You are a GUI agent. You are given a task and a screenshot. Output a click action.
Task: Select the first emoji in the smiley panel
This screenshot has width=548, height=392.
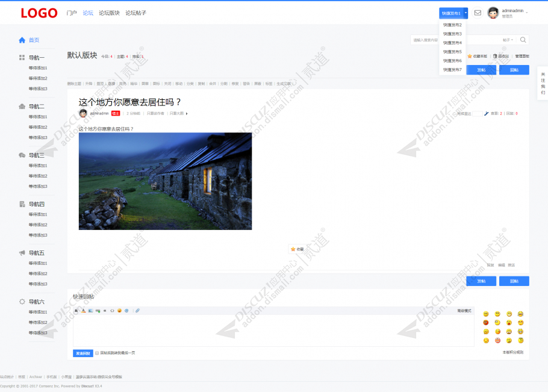(x=486, y=314)
